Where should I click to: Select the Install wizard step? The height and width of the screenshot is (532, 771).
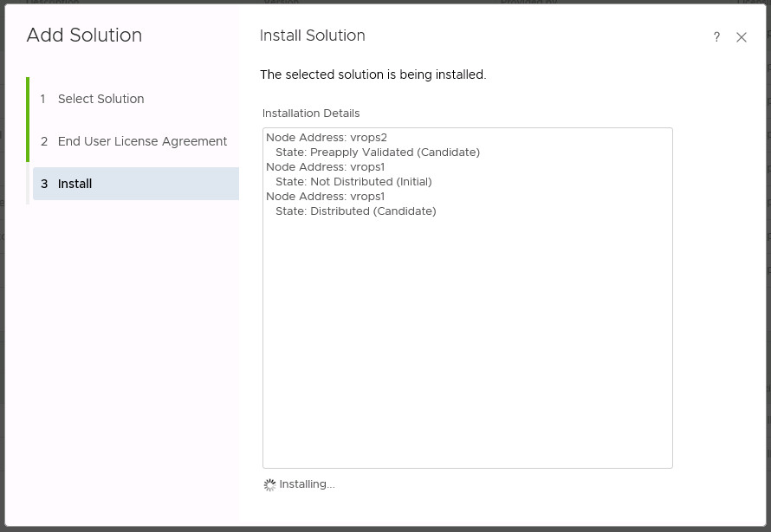point(75,184)
